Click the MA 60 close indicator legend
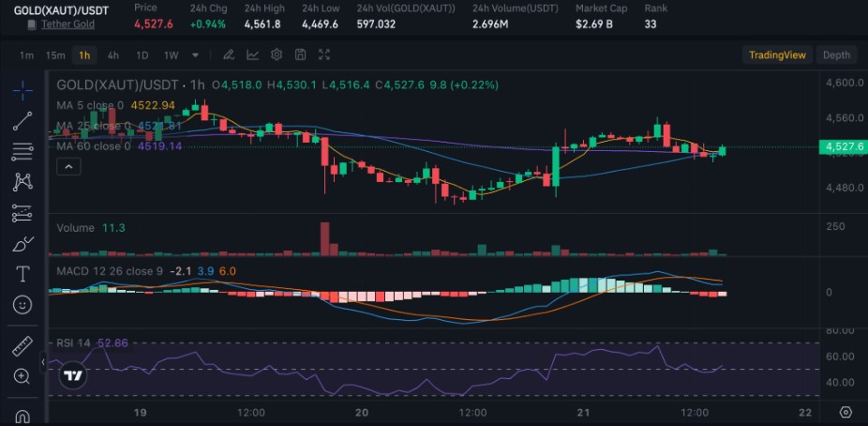 (x=119, y=146)
